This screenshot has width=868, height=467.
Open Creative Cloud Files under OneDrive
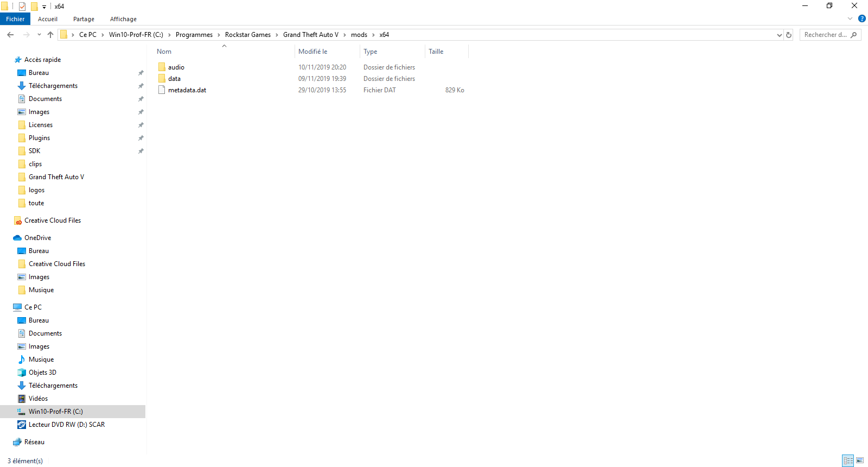point(57,264)
